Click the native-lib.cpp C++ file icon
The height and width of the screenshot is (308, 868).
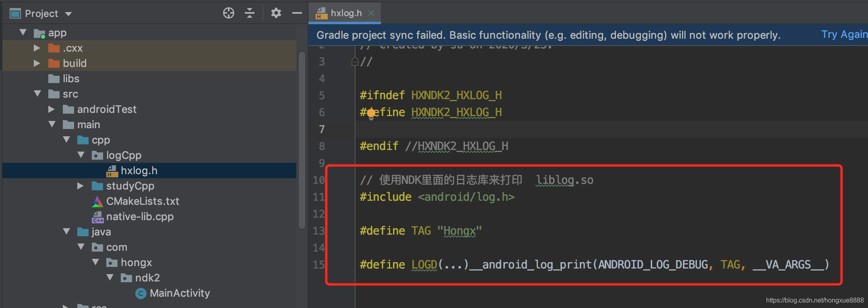click(97, 217)
